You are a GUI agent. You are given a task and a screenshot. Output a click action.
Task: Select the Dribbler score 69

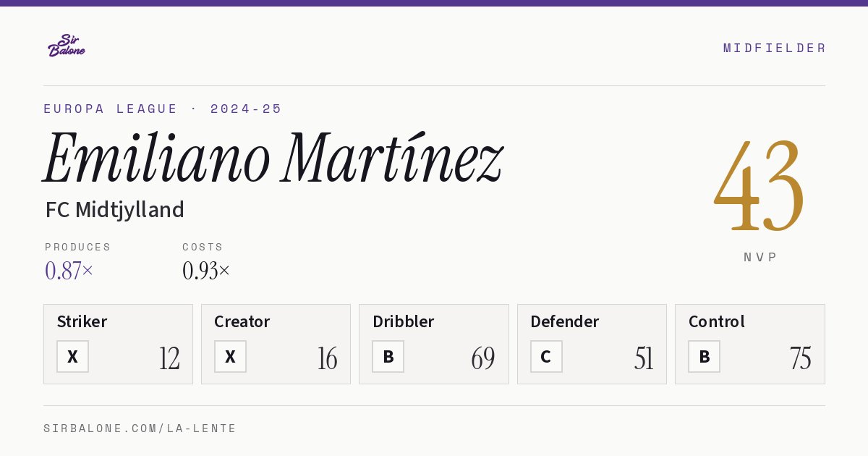pos(483,358)
